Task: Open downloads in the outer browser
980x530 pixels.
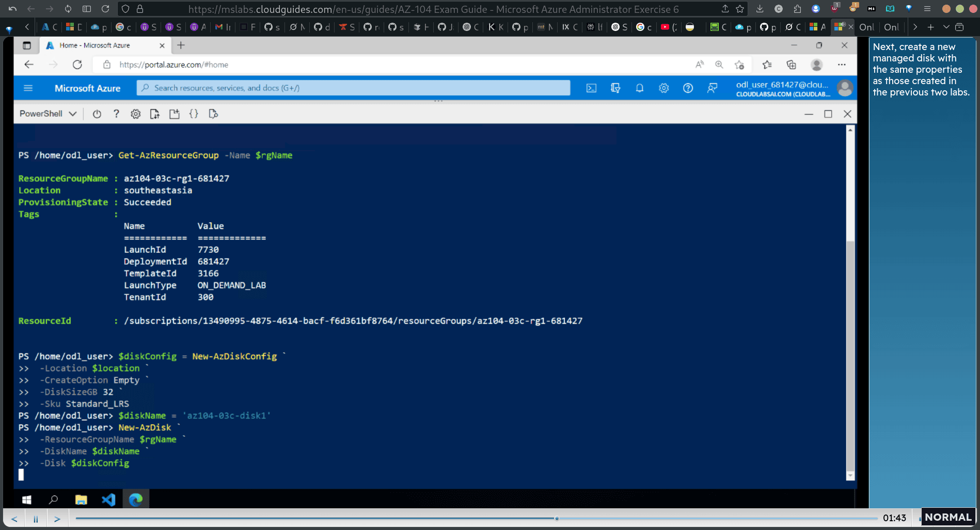Action: tap(760, 9)
